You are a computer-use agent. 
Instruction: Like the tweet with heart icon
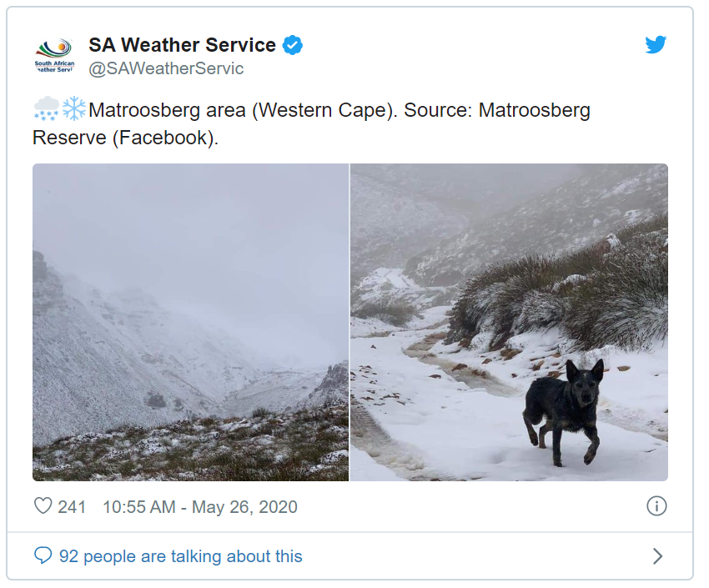43,506
